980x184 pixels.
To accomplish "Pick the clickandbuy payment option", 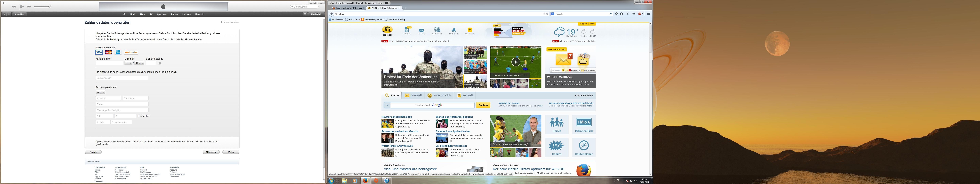I will point(131,52).
